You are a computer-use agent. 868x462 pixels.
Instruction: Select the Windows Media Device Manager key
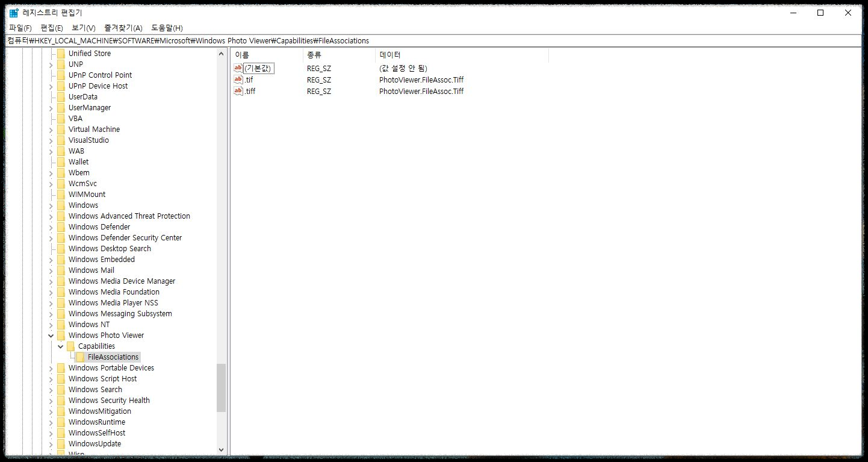click(x=122, y=281)
